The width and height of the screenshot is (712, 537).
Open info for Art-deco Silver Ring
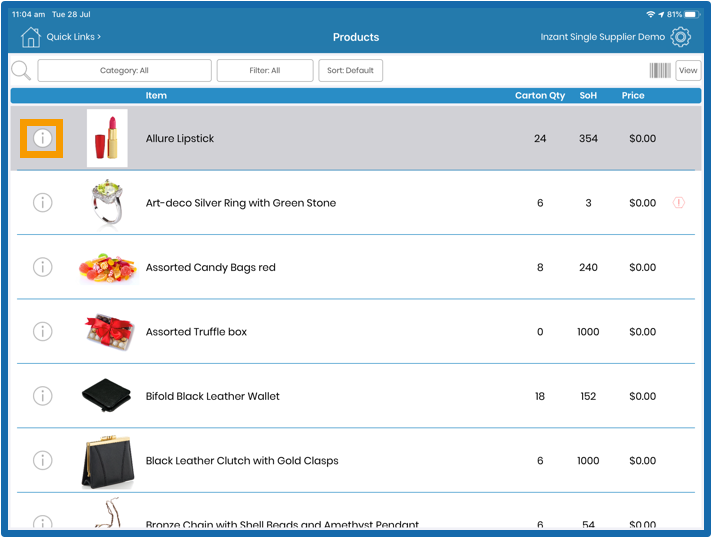coord(42,202)
